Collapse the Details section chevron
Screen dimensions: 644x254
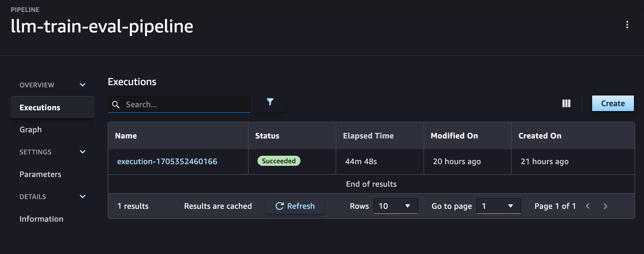(x=83, y=197)
